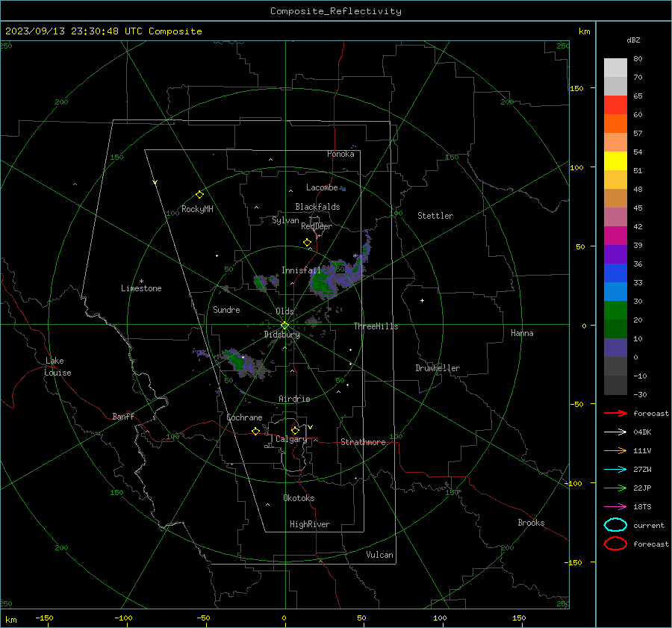Select the orange 60 dBZ color swatch

point(615,123)
